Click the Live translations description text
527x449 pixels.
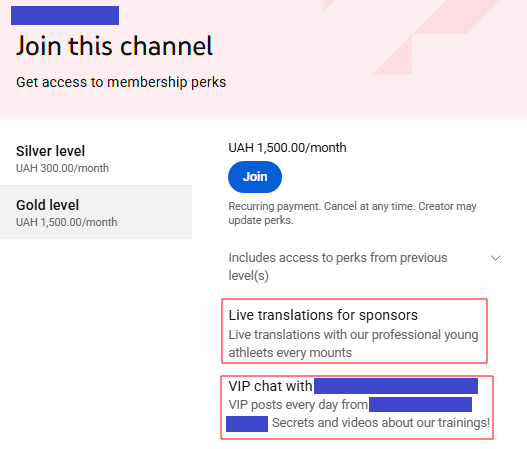coord(353,343)
